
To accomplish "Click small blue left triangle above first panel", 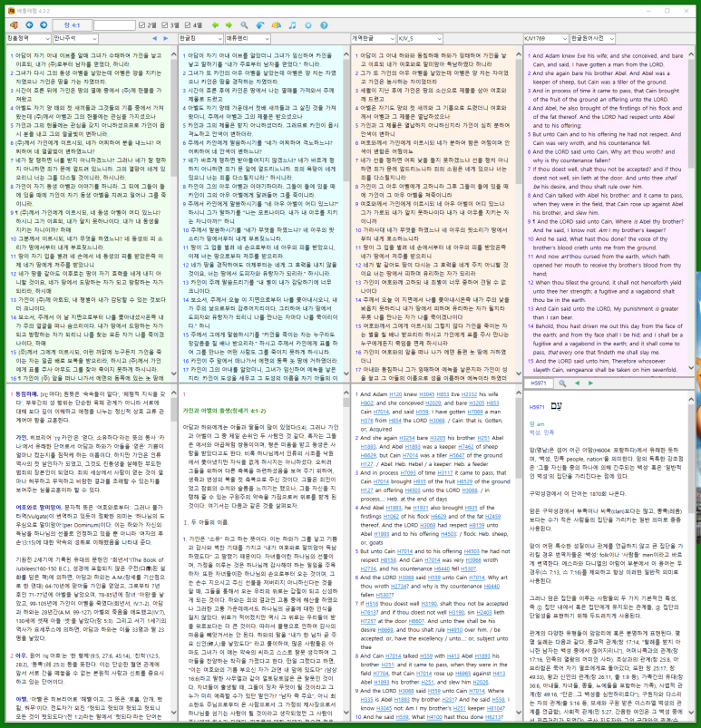I will 155,39.
